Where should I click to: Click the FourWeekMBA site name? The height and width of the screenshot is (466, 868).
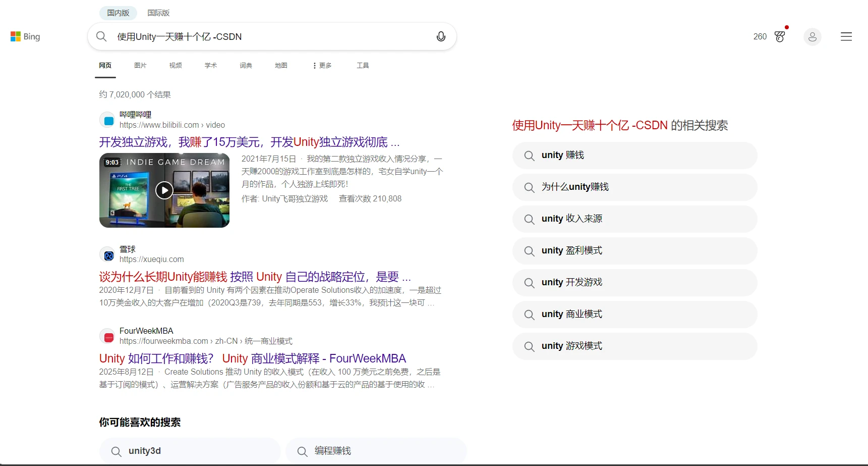coord(146,331)
